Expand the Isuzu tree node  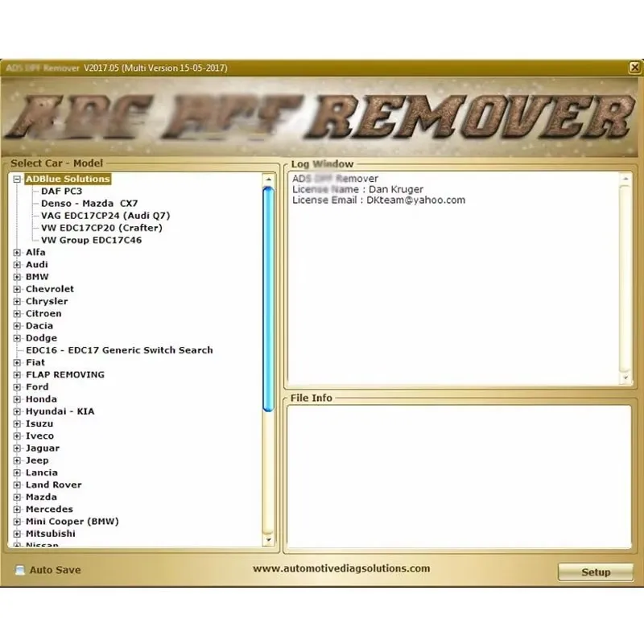tap(17, 424)
